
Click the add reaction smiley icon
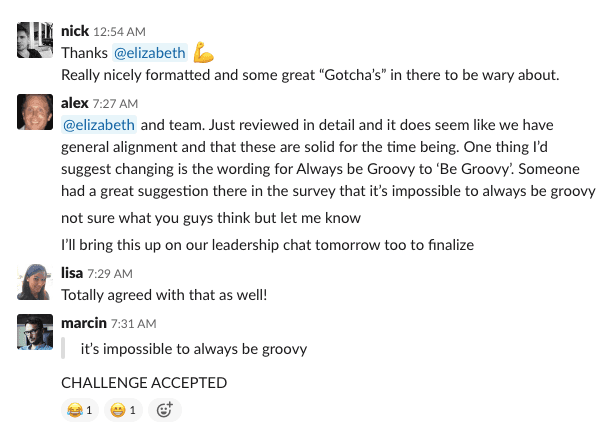coord(166,409)
